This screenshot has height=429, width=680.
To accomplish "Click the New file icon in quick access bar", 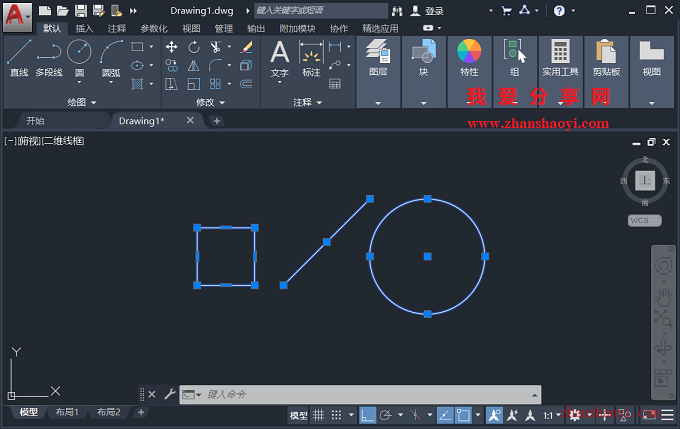I will click(x=45, y=11).
